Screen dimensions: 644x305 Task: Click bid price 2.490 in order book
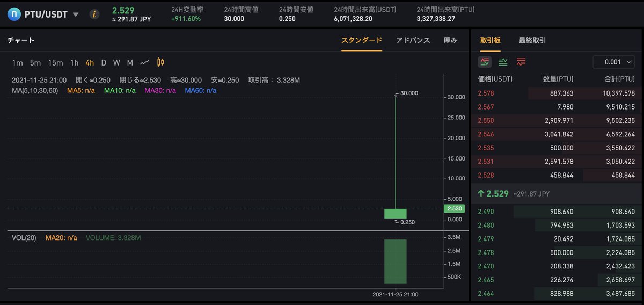(x=486, y=212)
